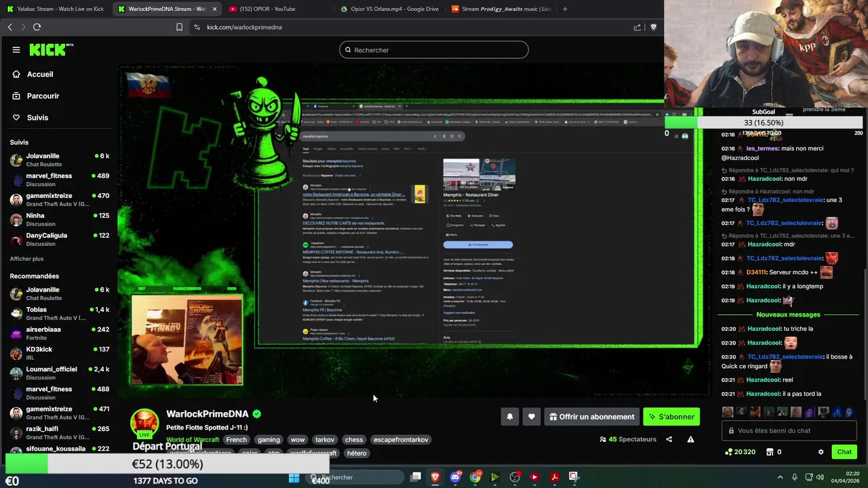Open the Brave Shields icon

coord(654,27)
